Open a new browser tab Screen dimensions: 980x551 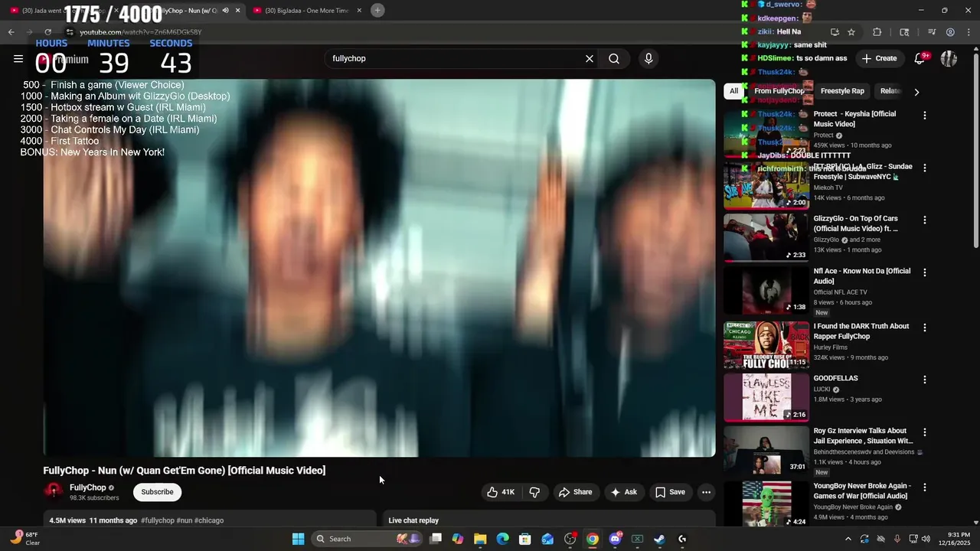pyautogui.click(x=377, y=10)
